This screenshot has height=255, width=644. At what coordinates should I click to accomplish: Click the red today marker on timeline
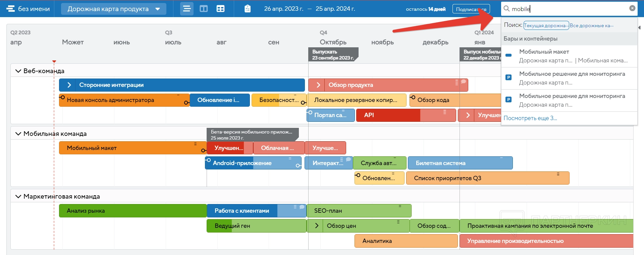[54, 61]
